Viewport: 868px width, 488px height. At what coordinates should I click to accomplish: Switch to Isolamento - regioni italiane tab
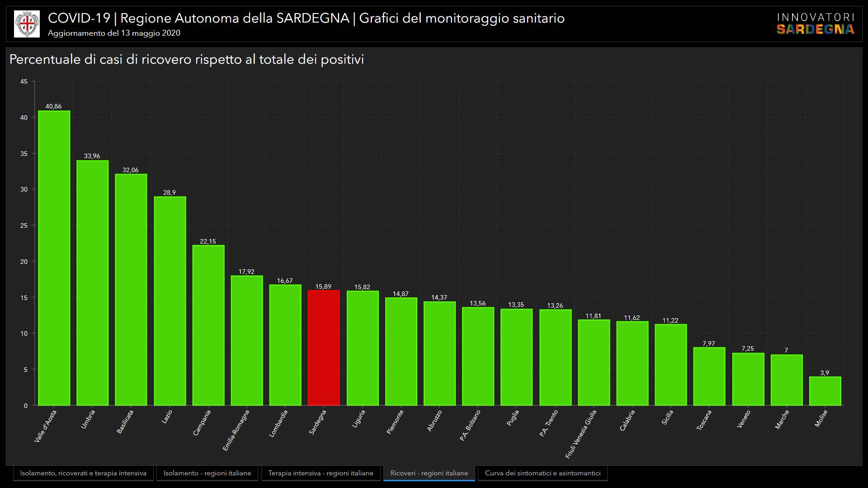coord(207,473)
